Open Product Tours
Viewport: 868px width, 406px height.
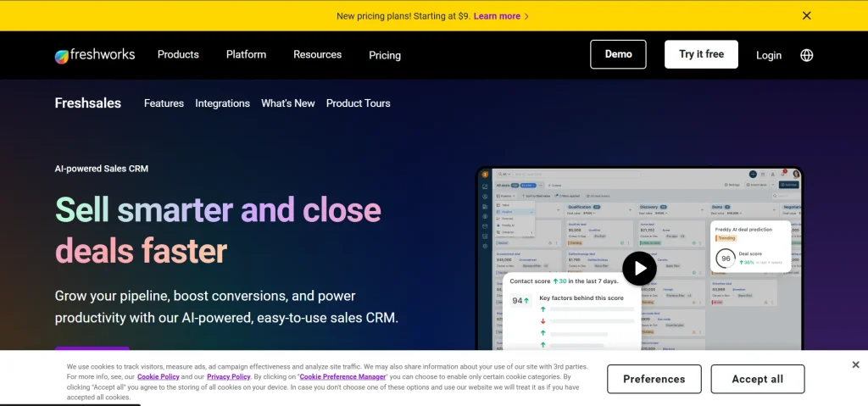point(358,103)
